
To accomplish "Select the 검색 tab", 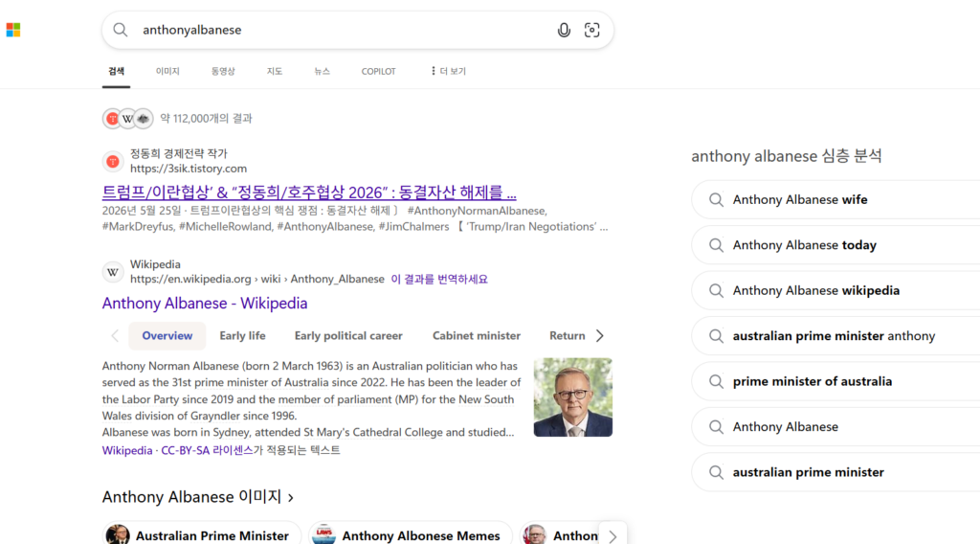I will tap(116, 71).
